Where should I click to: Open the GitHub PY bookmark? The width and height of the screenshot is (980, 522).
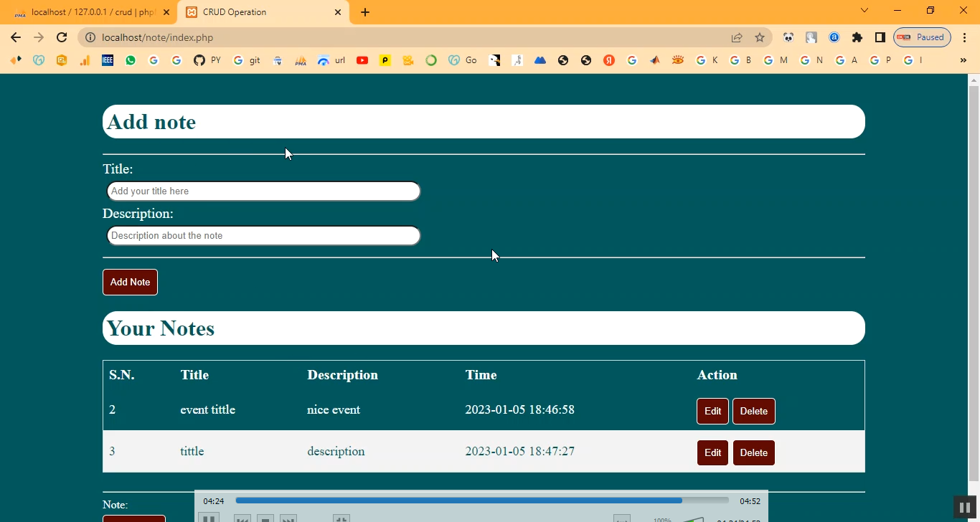pos(207,60)
